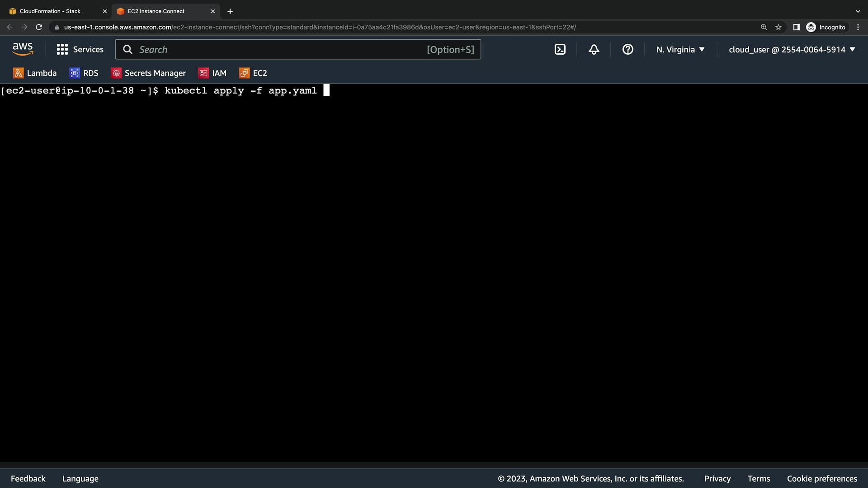Reload the page with refresh button

39,27
